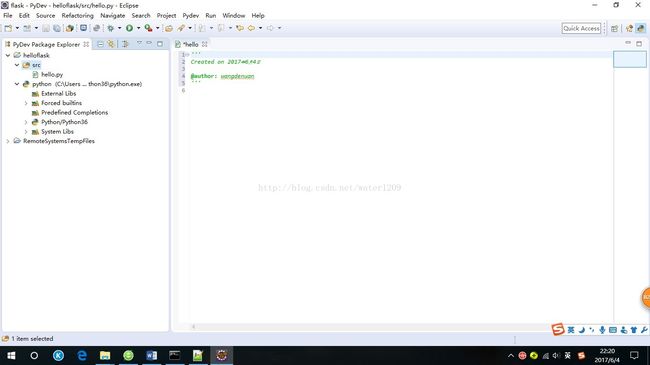Click the Collapse All icon in Package Explorer

(100, 44)
